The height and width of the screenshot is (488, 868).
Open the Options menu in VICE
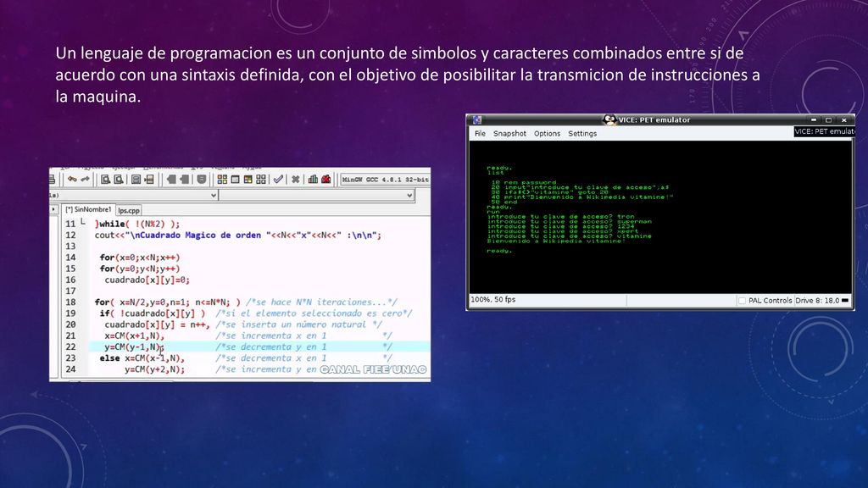(547, 133)
